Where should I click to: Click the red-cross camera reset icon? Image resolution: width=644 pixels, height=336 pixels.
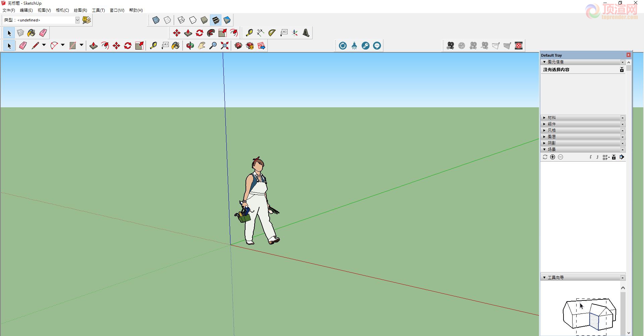pos(519,46)
